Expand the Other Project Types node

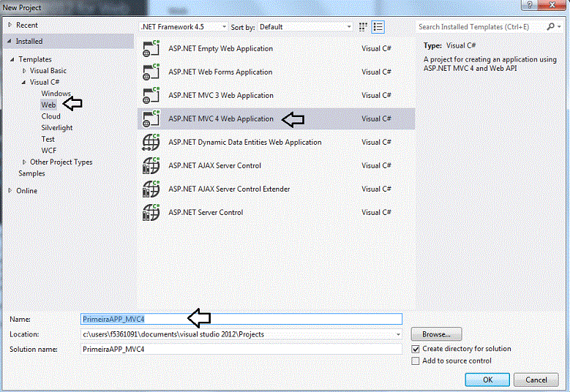pyautogui.click(x=24, y=162)
